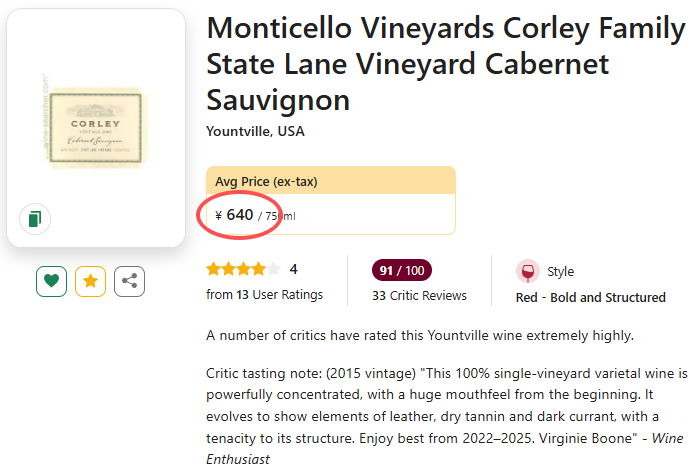Image resolution: width=691 pixels, height=470 pixels.
Task: View the 33 Critic Reviews
Action: [x=419, y=295]
